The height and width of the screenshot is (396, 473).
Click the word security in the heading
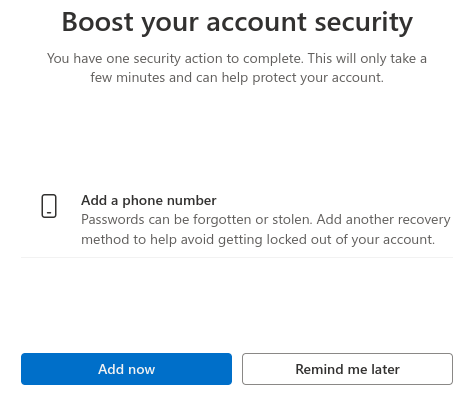tap(364, 23)
